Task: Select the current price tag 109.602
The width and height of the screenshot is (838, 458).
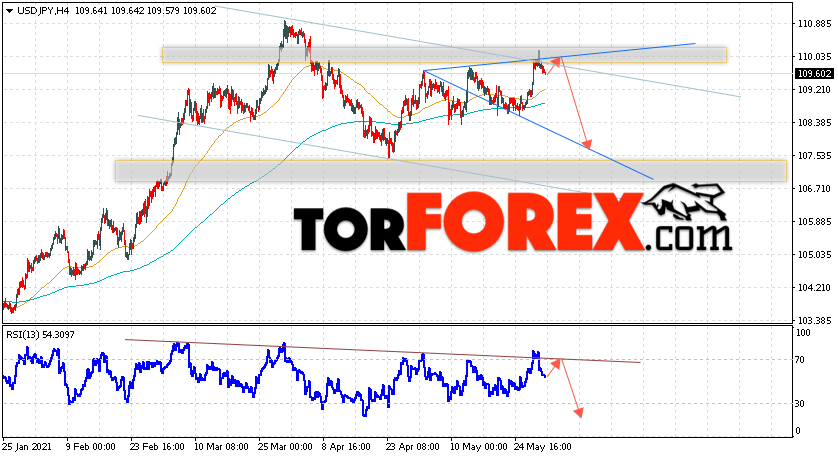Action: (814, 74)
